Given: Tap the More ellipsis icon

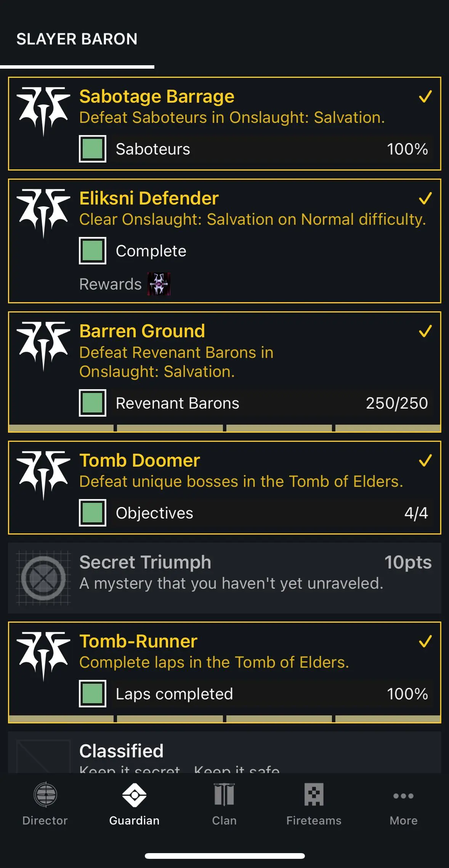Looking at the screenshot, I should click(x=403, y=796).
